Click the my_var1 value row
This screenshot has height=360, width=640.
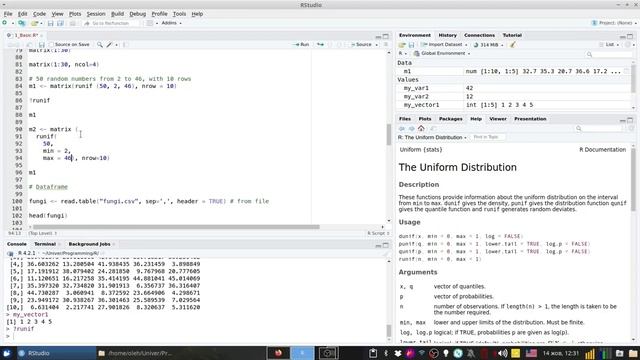pyautogui.click(x=513, y=88)
